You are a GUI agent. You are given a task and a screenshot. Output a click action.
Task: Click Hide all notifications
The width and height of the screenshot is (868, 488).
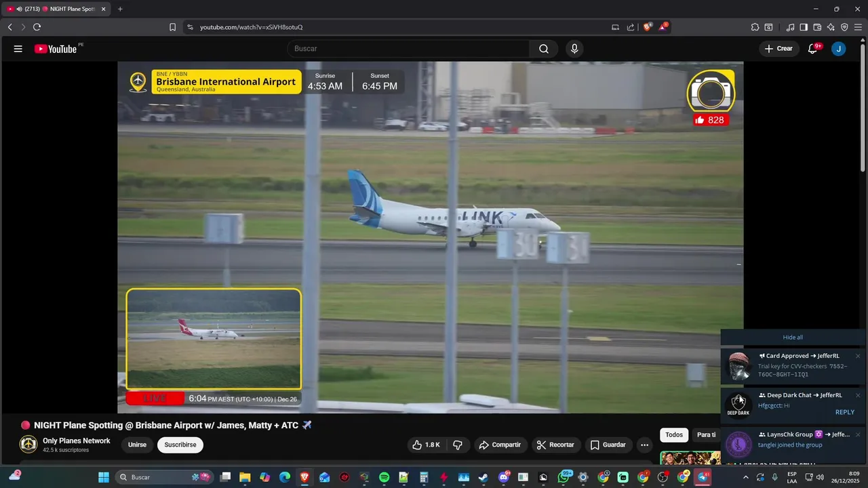pyautogui.click(x=793, y=337)
